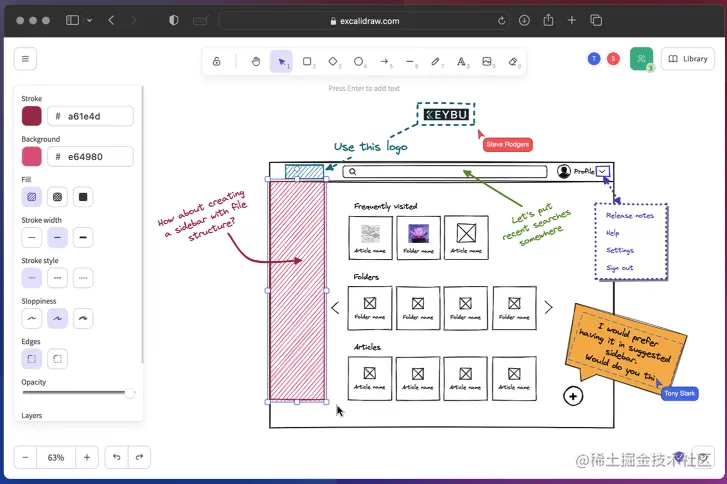Select the Arrow tool

tap(384, 62)
